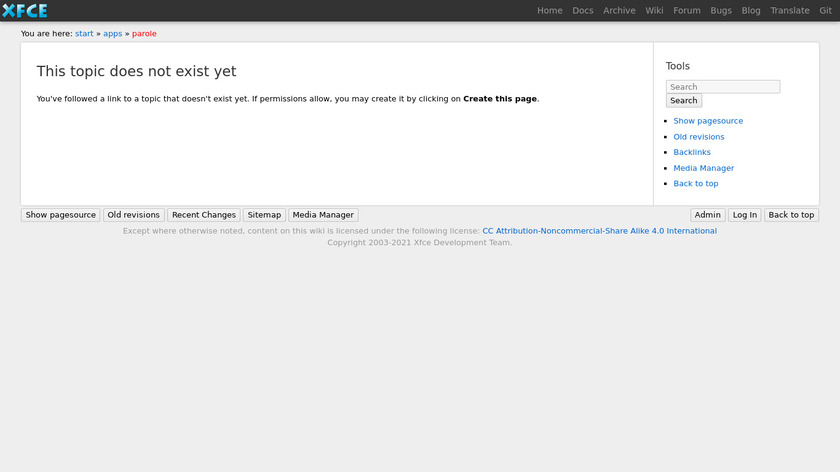The width and height of the screenshot is (840, 472).
Task: Open the Forum nav link
Action: pos(687,11)
